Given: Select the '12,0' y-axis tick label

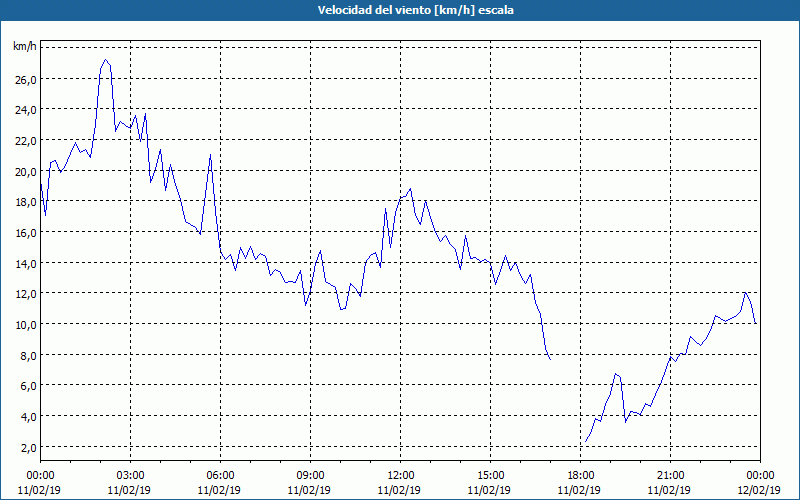Looking at the screenshot, I should tap(26, 294).
